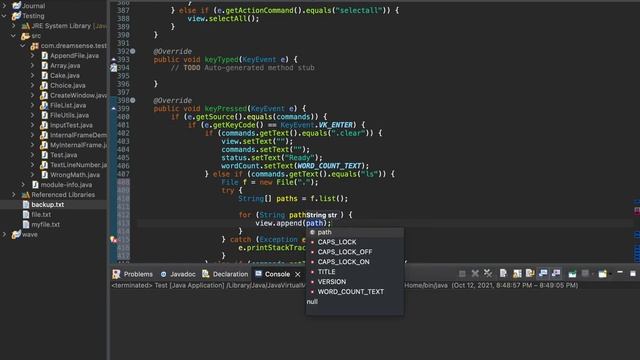Collapse the keyPressed method at line 398
The image size is (640, 360).
[x=133, y=100]
